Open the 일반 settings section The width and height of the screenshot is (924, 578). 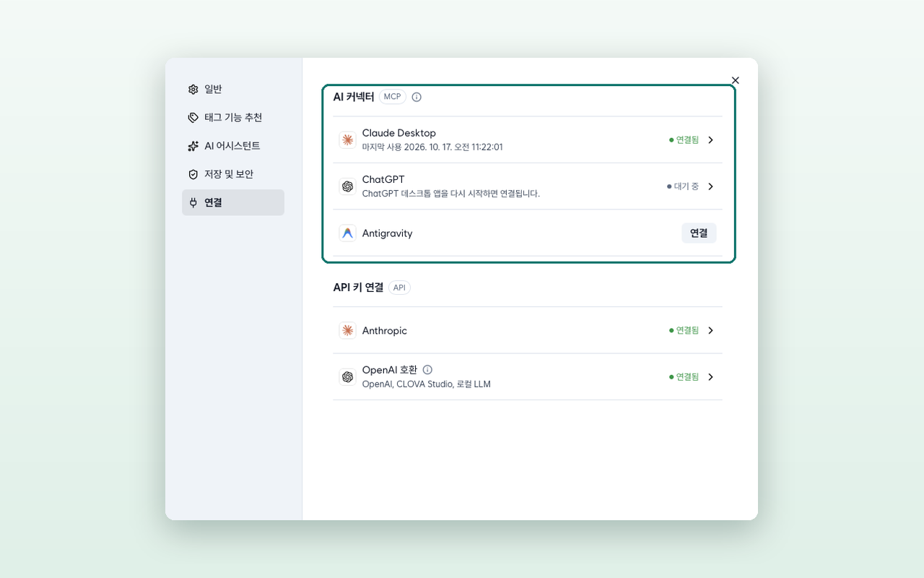(233, 90)
